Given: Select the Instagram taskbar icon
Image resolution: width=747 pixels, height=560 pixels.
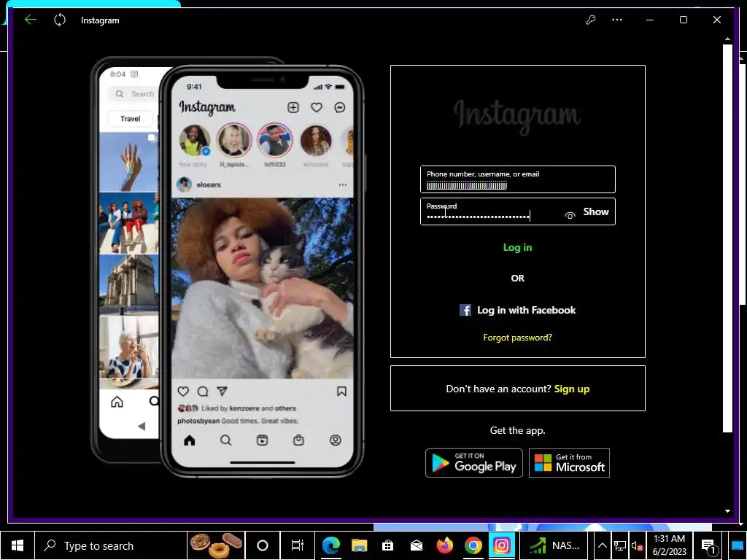Looking at the screenshot, I should 502,545.
